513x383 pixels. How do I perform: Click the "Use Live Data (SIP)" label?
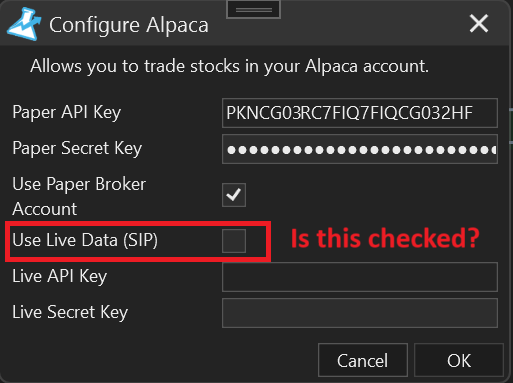coord(85,240)
